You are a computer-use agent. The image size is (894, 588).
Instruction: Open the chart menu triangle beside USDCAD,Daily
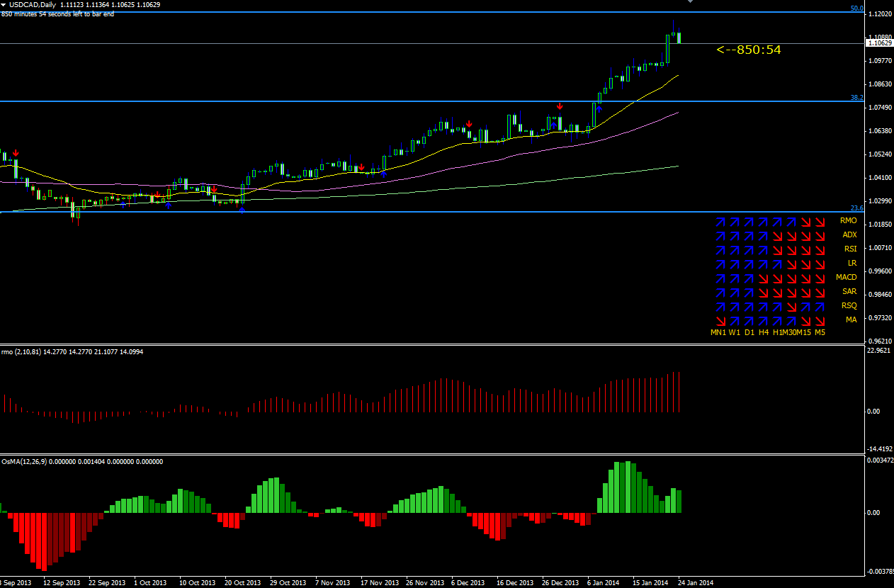4,4
